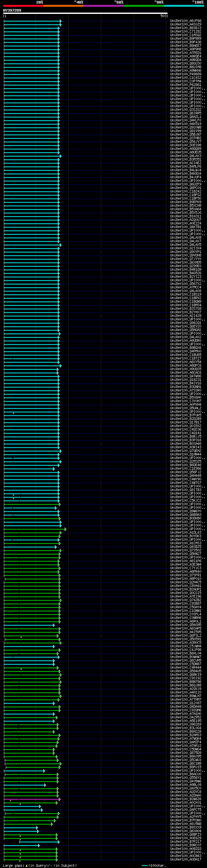This screenshot has height=868, width=207.
Task: Select hit label UniRef100_B5XCH8
Action: (x=186, y=205)
